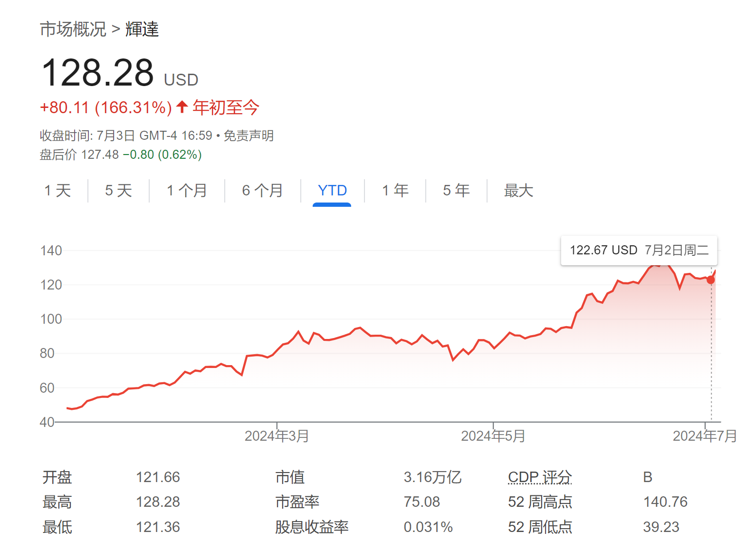The height and width of the screenshot is (551, 756).
Task: Click the +80.11 (166.31%) change text
Action: [106, 107]
